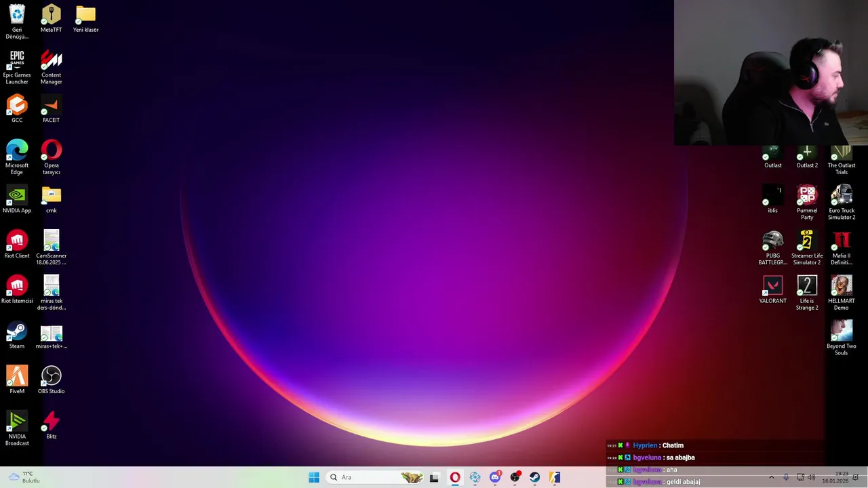868x488 pixels.
Task: Click the GCC desktop icon
Action: [17, 108]
